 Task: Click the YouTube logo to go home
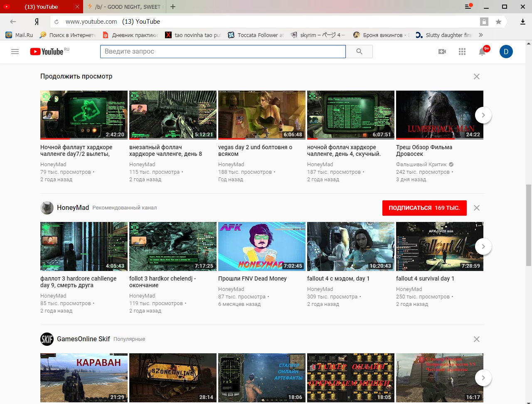47,52
